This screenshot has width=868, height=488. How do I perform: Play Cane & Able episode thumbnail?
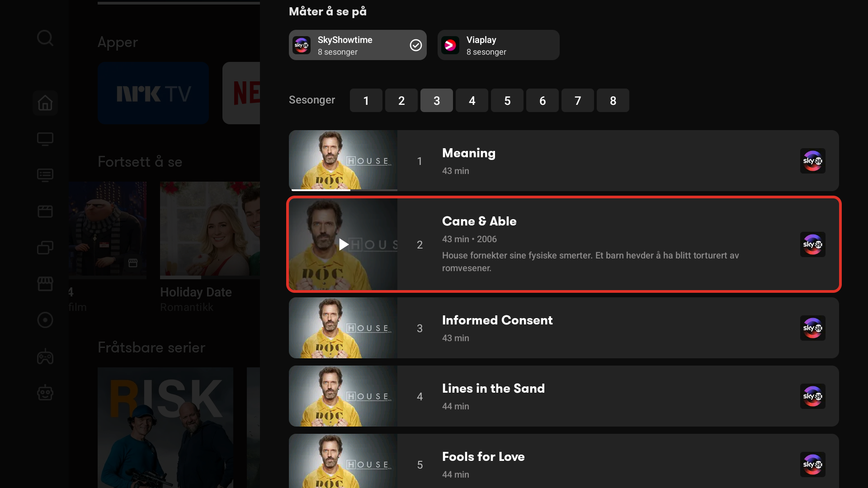343,244
